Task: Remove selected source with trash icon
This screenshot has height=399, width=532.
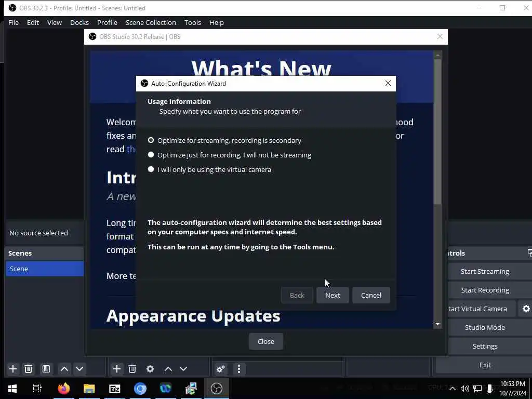Action: pos(132,369)
